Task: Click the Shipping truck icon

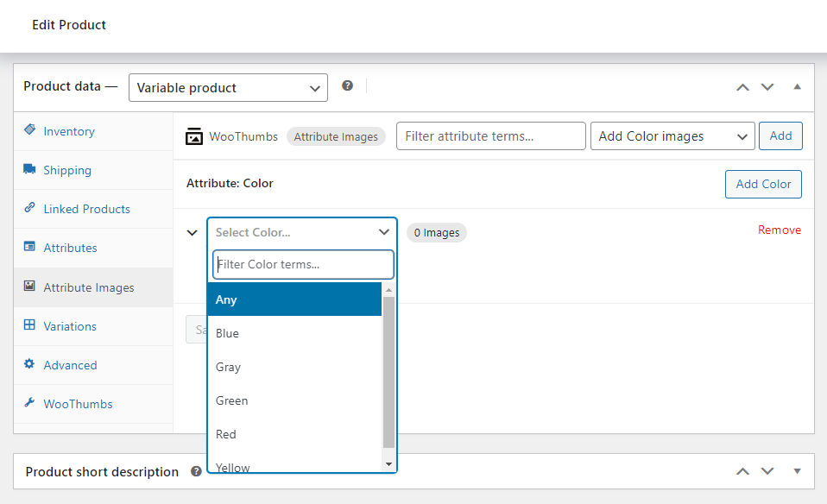Action: click(x=28, y=170)
